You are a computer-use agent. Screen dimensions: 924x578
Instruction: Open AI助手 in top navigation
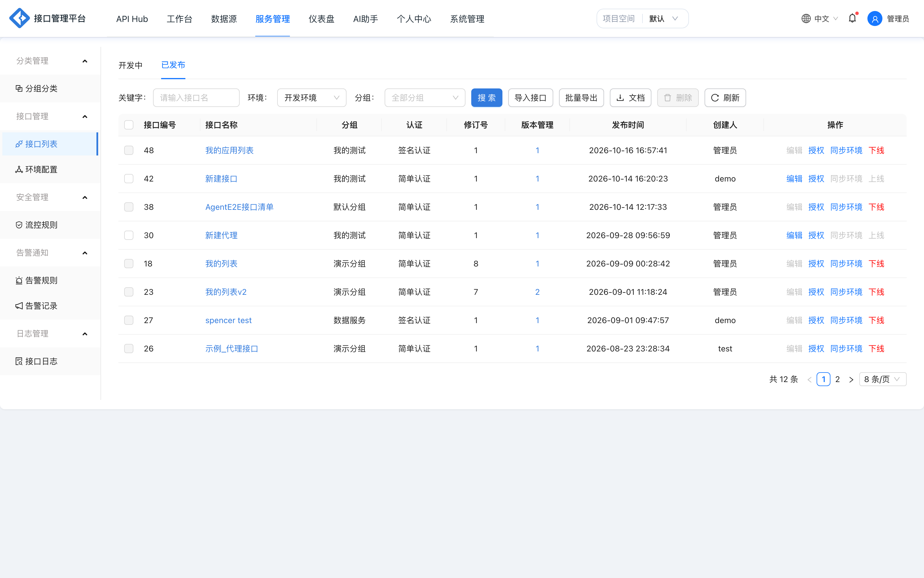[x=365, y=19]
